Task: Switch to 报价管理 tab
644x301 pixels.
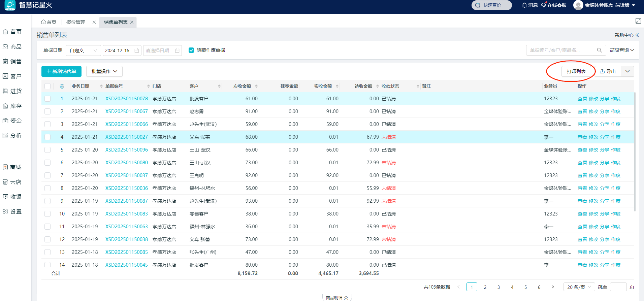Action: [76, 22]
